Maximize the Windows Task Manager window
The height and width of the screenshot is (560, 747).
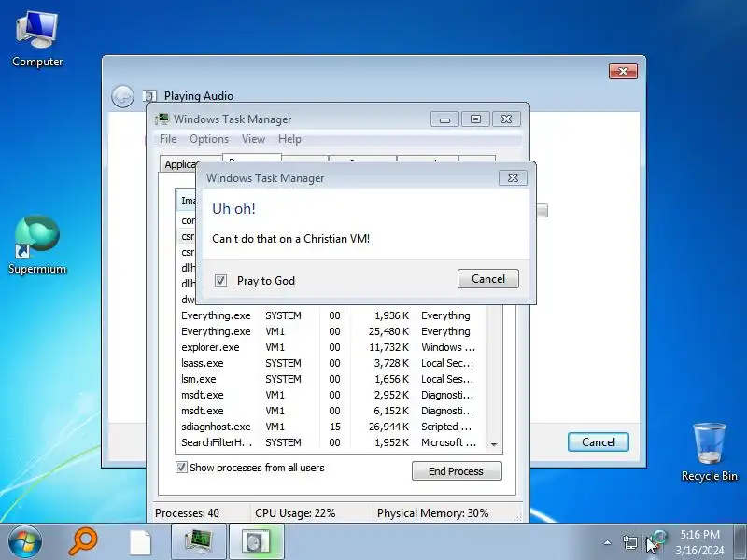pyautogui.click(x=475, y=119)
